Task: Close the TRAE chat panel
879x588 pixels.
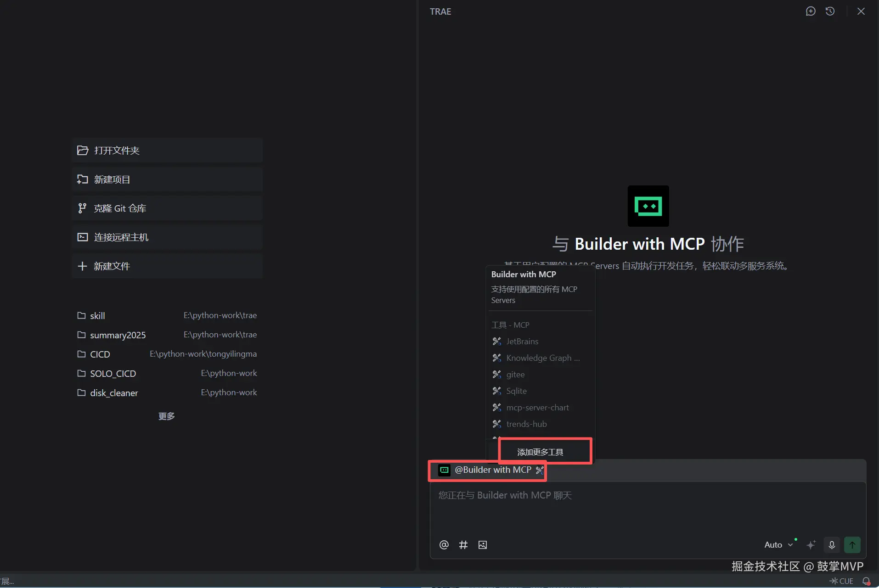Action: (x=861, y=11)
